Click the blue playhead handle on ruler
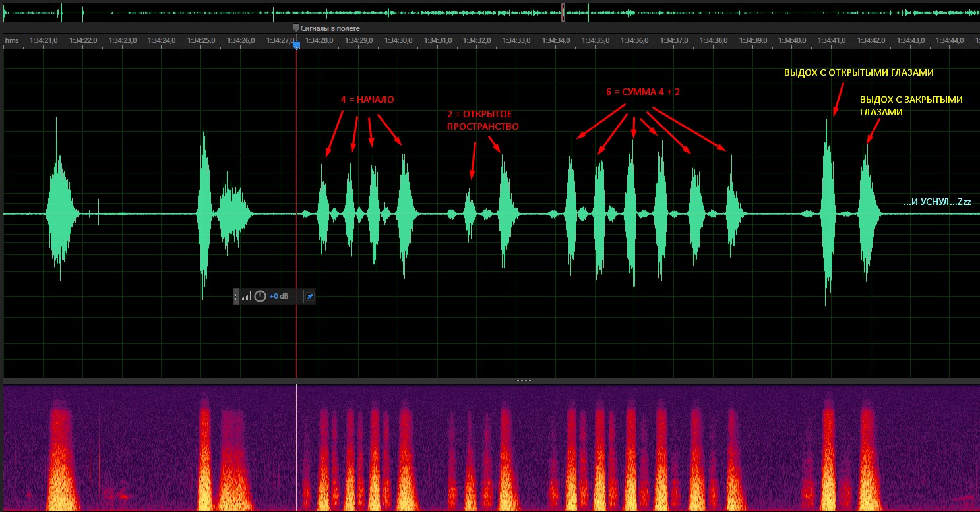Screen dimensions: 980x512 point(296,45)
